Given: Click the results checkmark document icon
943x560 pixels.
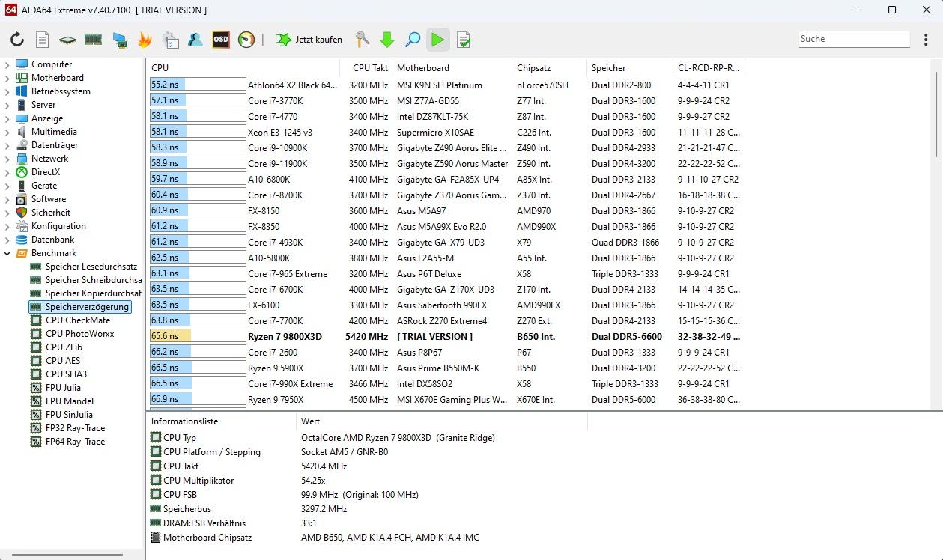Looking at the screenshot, I should coord(464,40).
